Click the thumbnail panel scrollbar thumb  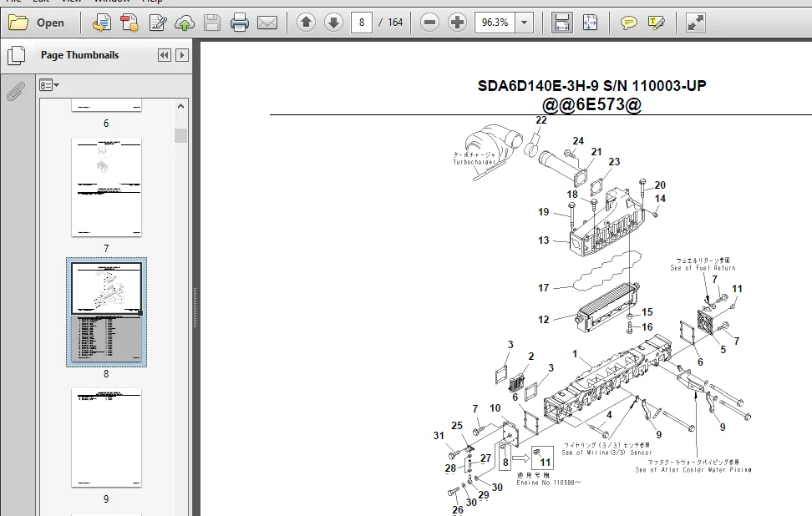pos(180,135)
